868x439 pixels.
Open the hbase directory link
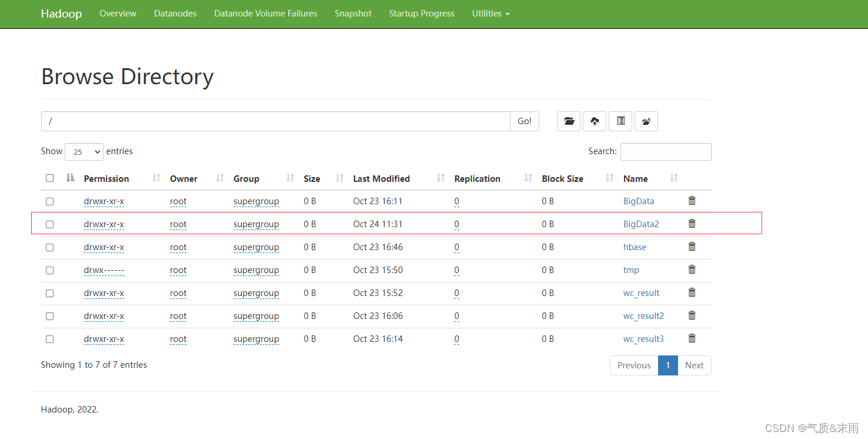pyautogui.click(x=635, y=247)
